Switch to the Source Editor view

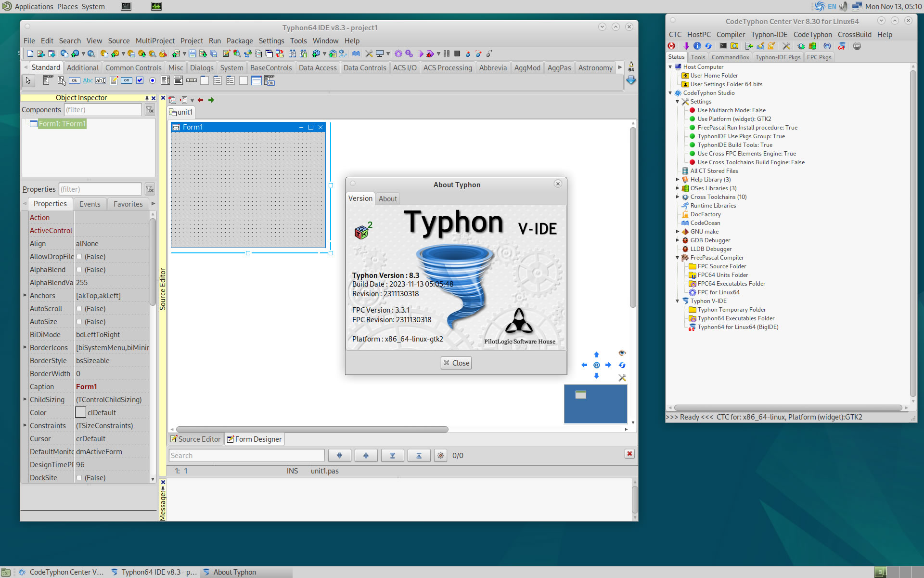point(195,439)
